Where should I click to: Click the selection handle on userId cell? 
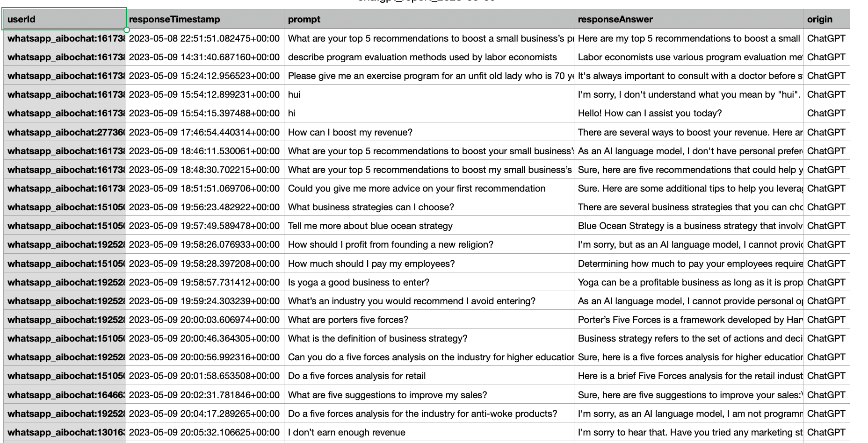click(127, 30)
